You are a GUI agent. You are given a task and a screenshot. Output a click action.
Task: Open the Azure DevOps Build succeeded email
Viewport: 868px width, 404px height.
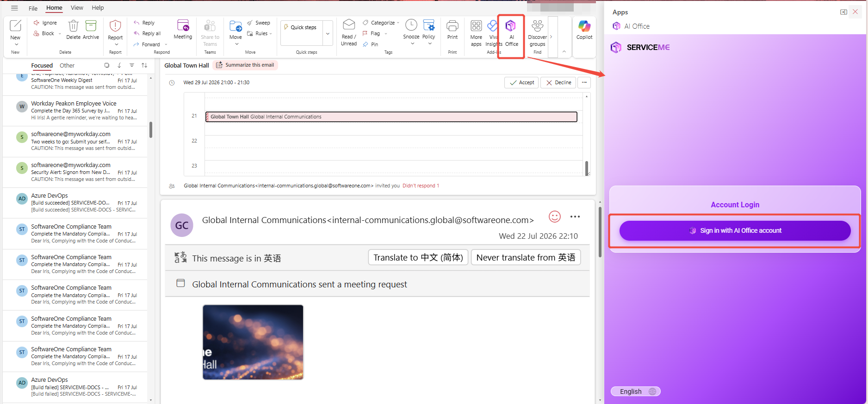coord(75,203)
